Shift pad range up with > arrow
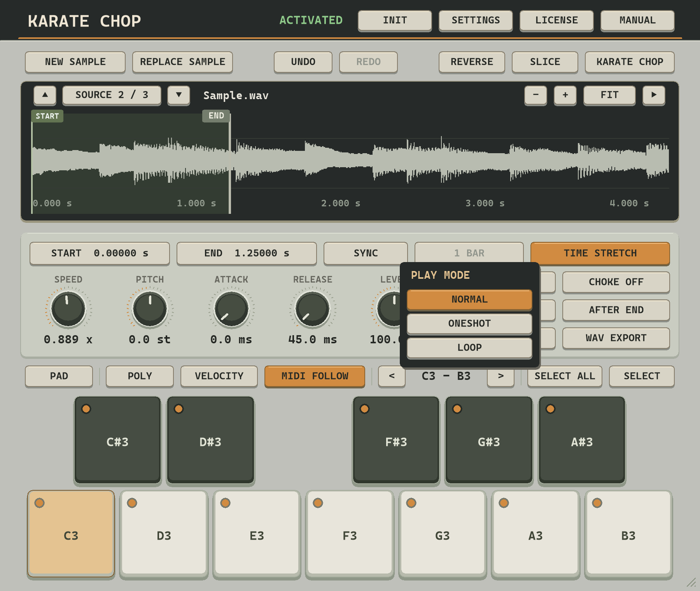Image resolution: width=700 pixels, height=591 pixels. 501,376
